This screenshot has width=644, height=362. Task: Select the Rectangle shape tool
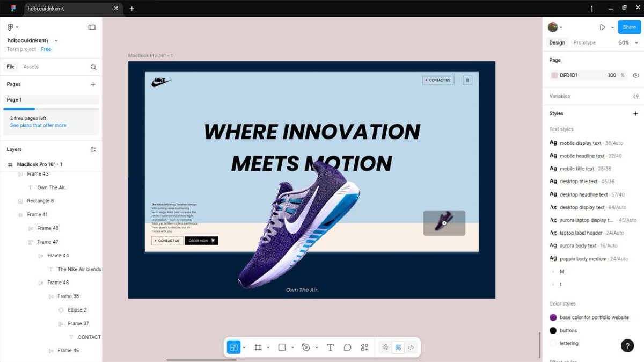(x=281, y=347)
